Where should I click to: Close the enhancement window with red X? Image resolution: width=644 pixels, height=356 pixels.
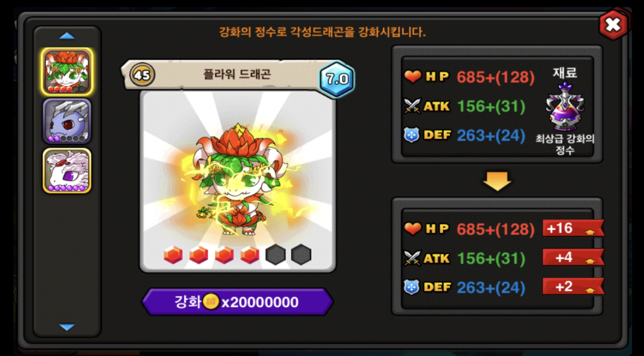click(x=613, y=25)
